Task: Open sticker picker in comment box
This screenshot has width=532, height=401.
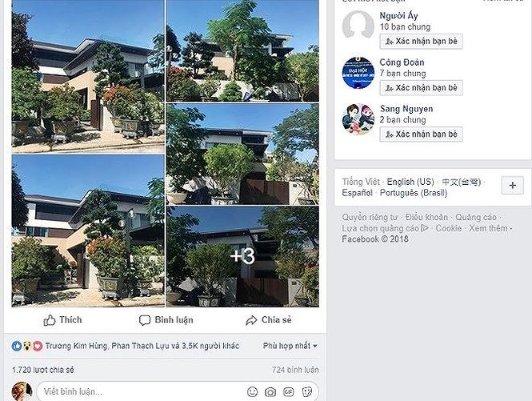Action: click(307, 392)
